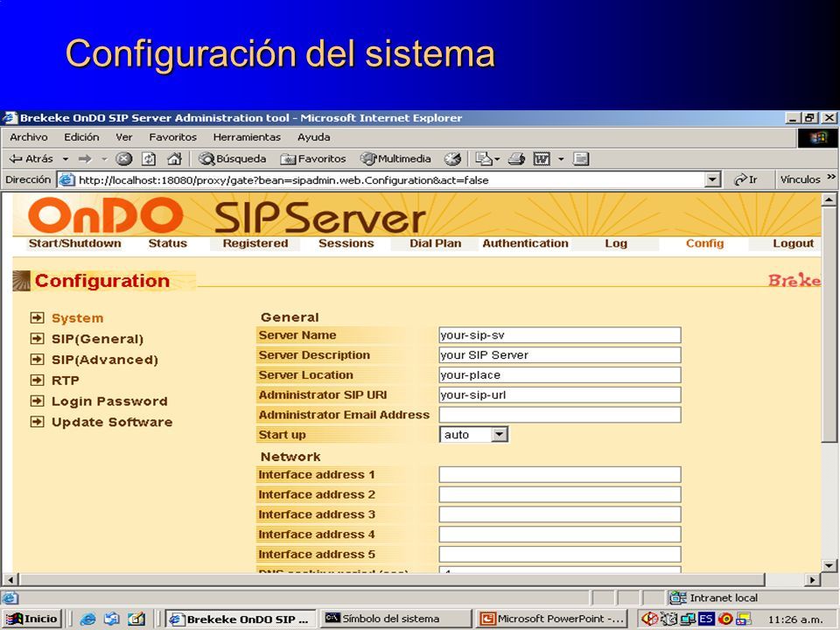This screenshot has height=630, width=840.
Task: Open the Atrás history dropdown arrow
Action: (66, 159)
